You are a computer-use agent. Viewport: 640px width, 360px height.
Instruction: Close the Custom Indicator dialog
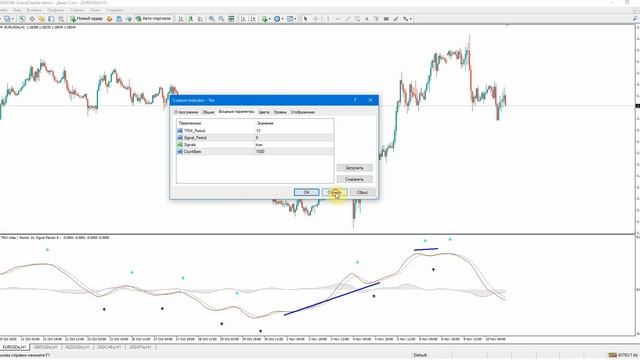pos(370,100)
